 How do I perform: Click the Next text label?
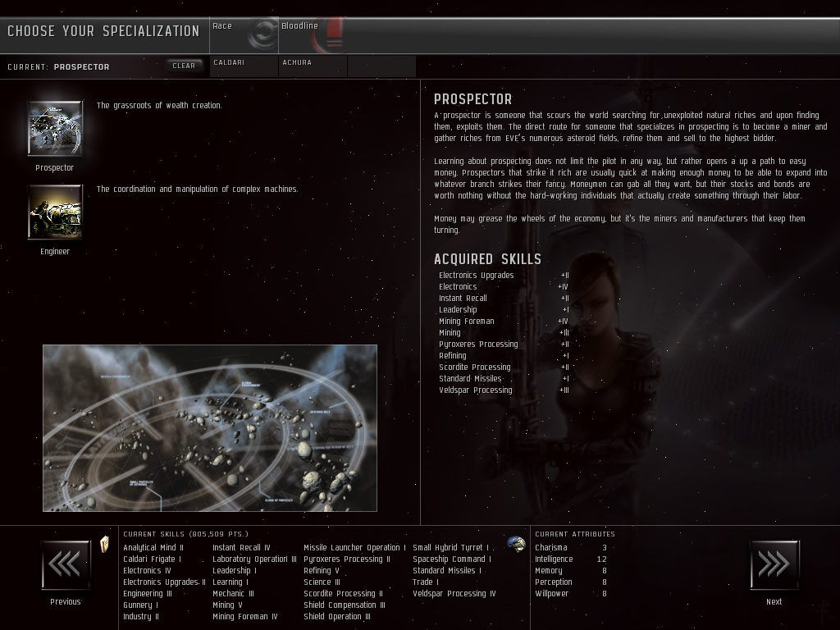point(774,601)
